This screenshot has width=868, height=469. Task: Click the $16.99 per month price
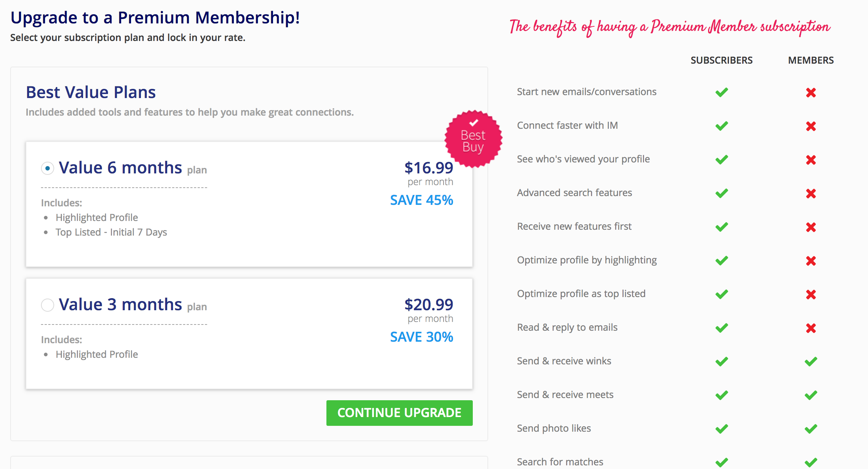click(x=429, y=173)
